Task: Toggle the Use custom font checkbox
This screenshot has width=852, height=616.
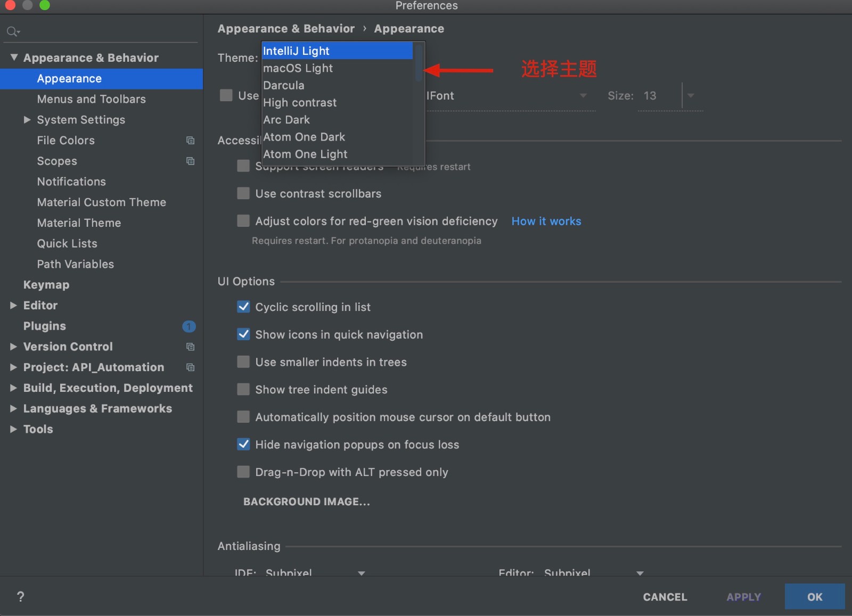Action: tap(226, 95)
